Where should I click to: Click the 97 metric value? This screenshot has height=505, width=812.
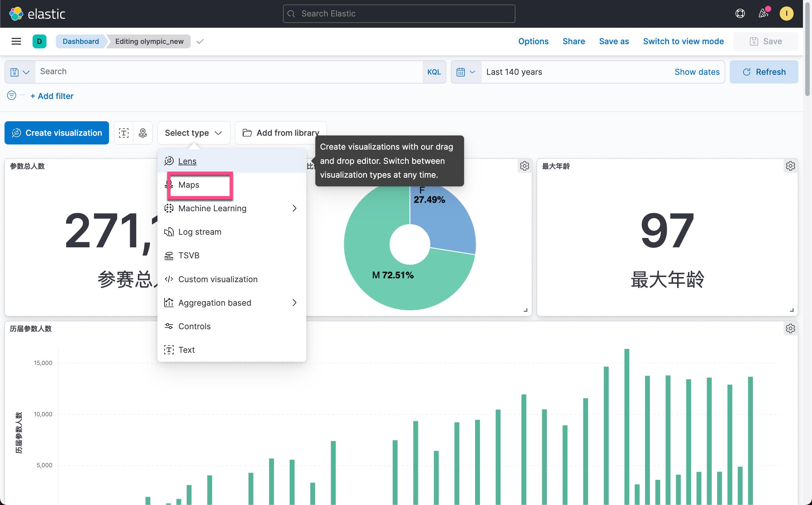[667, 231]
